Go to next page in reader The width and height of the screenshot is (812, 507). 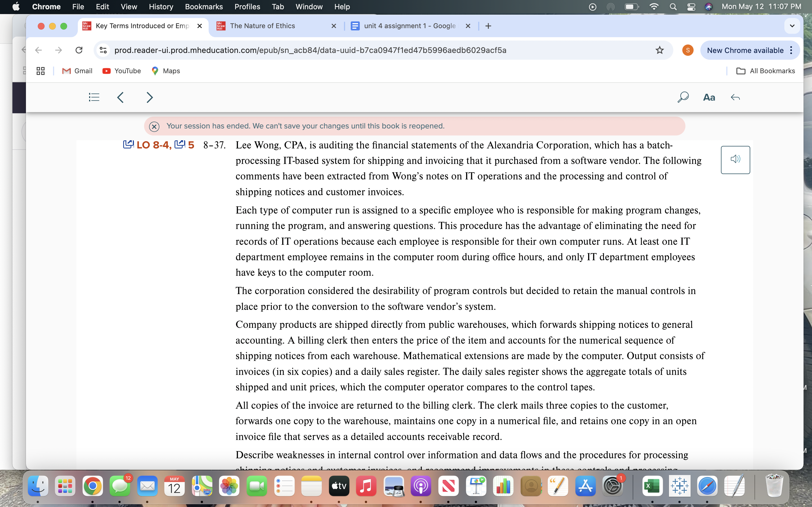[x=150, y=97]
